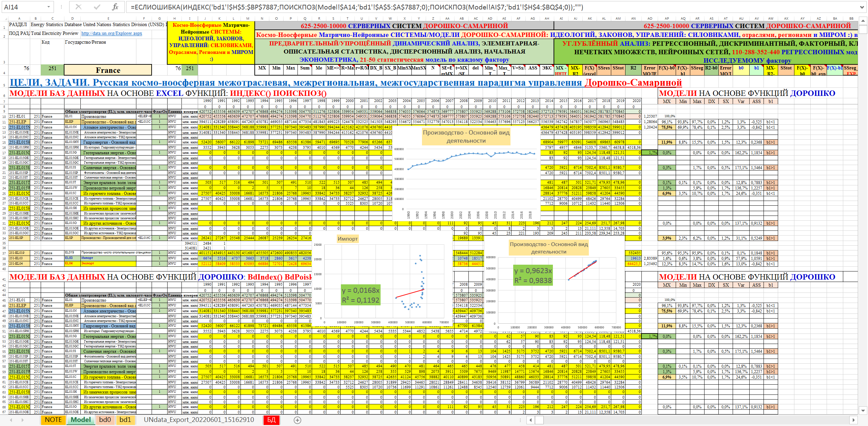The height and width of the screenshot is (426, 868).
Task: Switch to the red БД sheet tab
Action: pyautogui.click(x=271, y=420)
